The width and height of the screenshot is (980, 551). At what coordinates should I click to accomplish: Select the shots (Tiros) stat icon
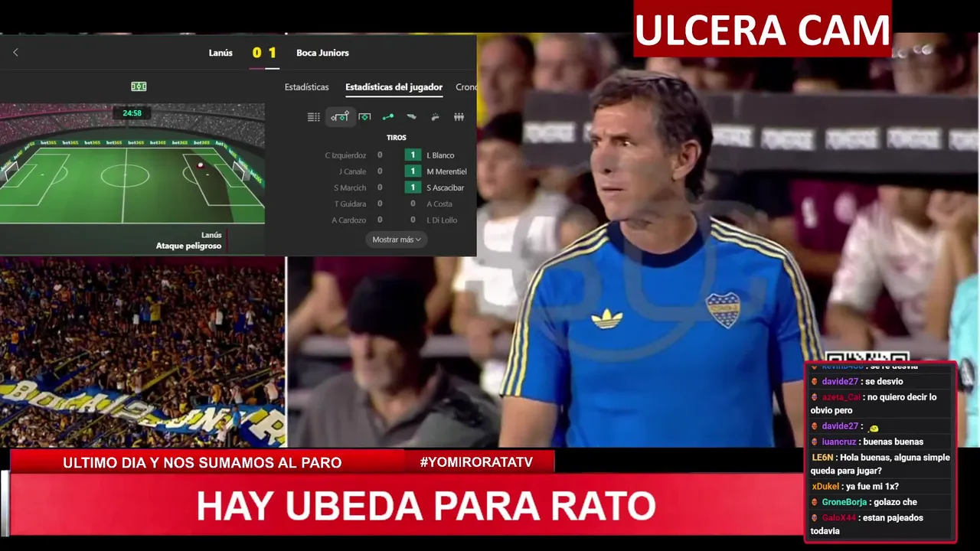[x=339, y=117]
